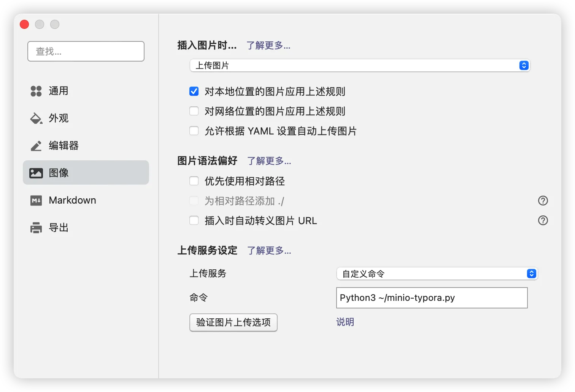Switch to the Markdown settings tab
575x392 pixels.
pos(72,201)
